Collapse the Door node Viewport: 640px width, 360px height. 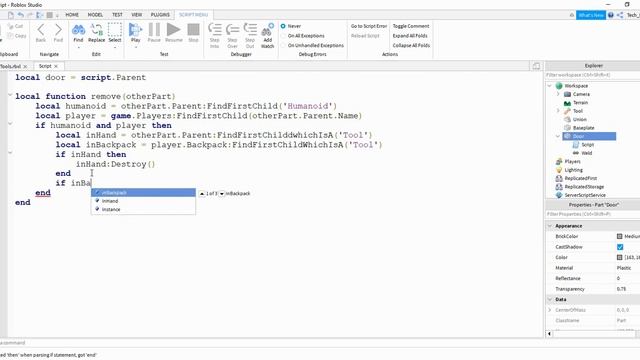pyautogui.click(x=558, y=136)
